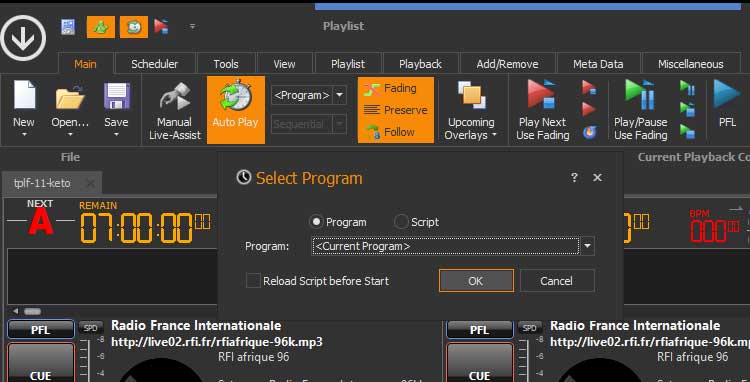Expand the quick access toolbar customize arrow
The width and height of the screenshot is (750, 382).
(192, 26)
